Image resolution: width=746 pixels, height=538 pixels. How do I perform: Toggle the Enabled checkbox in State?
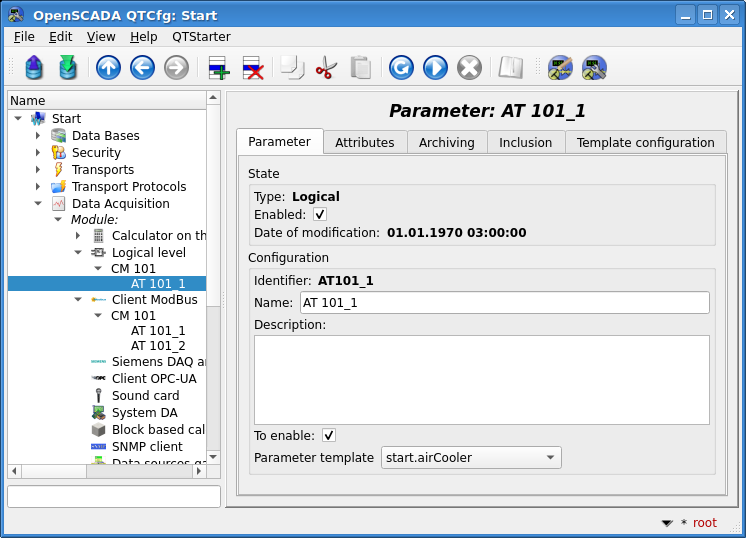tap(320, 214)
